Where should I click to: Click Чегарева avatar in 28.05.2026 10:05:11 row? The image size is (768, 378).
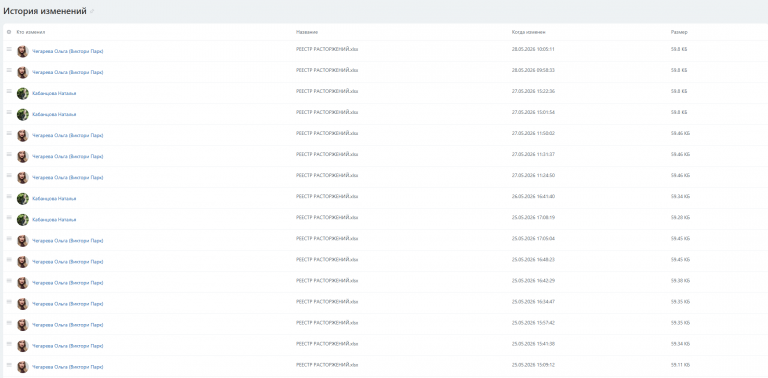coord(23,51)
